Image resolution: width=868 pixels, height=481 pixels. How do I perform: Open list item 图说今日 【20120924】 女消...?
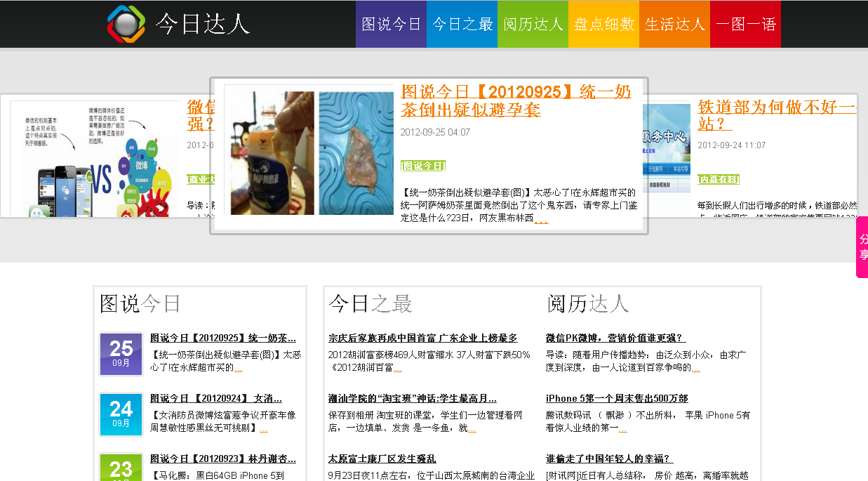click(216, 398)
